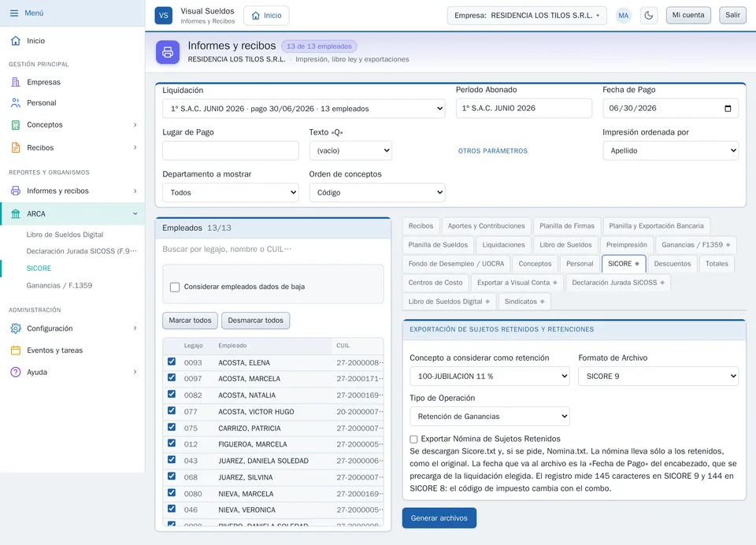Image resolution: width=756 pixels, height=545 pixels.
Task: Click the Personal people icon
Action: [x=16, y=102]
